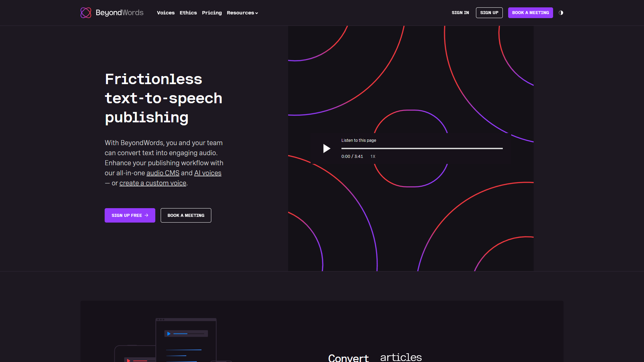
Task: Open the audio CMS link
Action: [163, 173]
